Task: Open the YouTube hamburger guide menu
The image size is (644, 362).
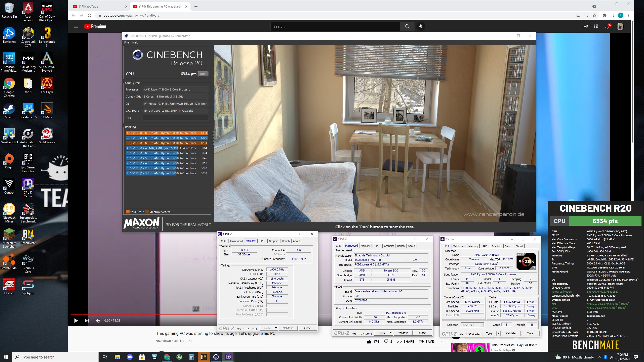Action: 76,26
